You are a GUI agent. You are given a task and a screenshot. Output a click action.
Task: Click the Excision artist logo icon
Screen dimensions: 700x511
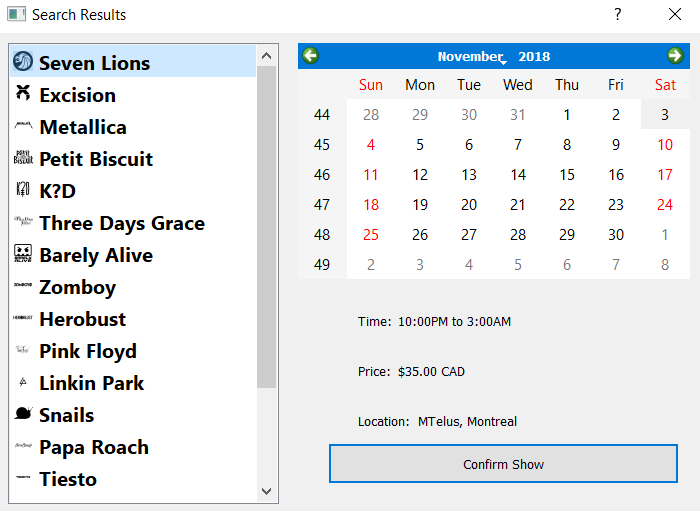(x=23, y=93)
